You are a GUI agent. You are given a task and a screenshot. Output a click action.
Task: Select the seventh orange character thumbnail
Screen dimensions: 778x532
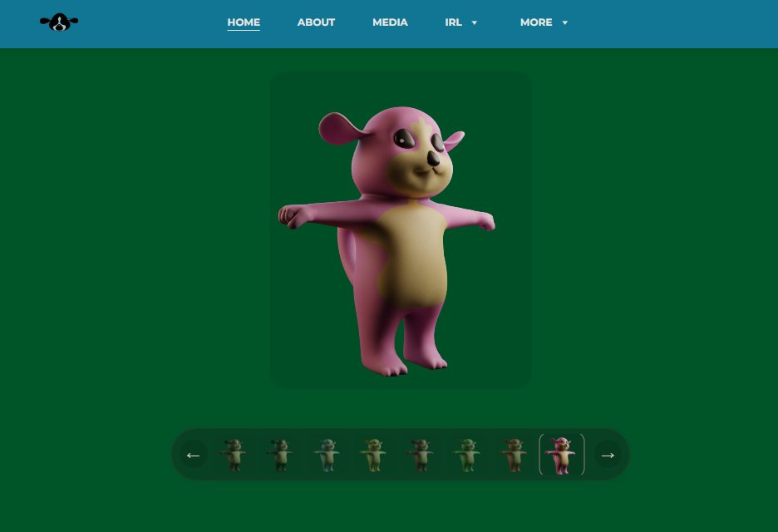[515, 455]
